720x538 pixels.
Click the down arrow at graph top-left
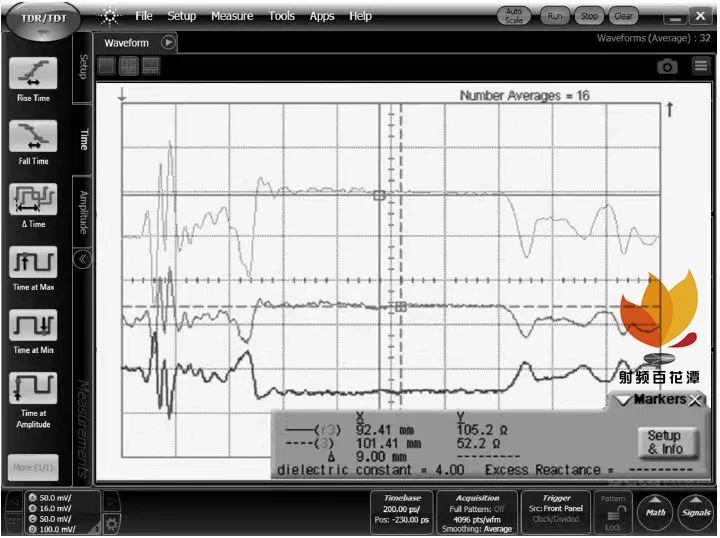122,95
